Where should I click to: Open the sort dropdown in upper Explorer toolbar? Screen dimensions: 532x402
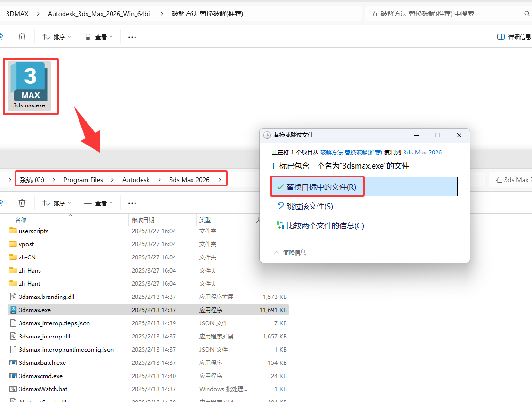pos(56,37)
